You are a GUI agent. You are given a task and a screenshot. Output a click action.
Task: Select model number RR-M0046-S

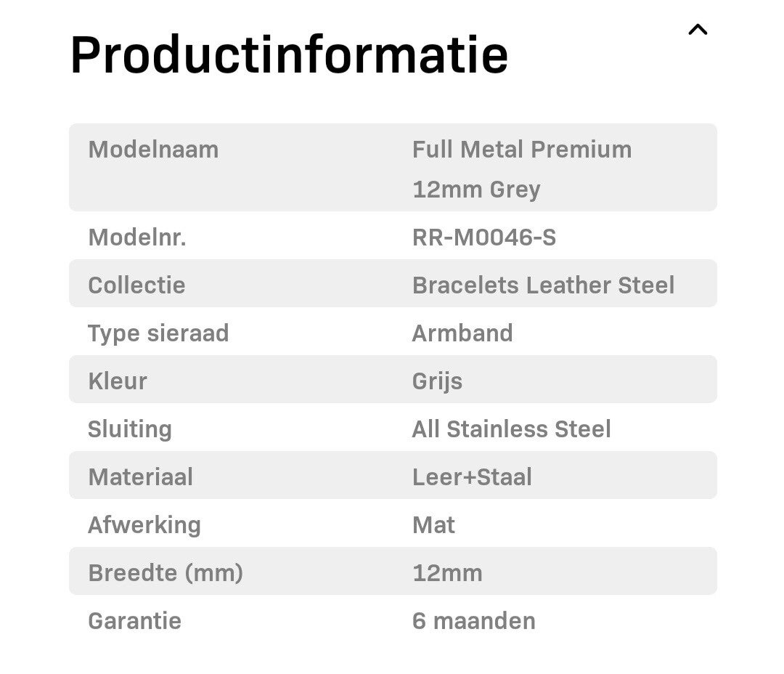[x=484, y=237]
